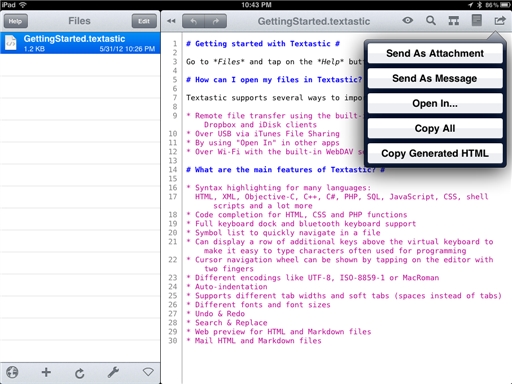This screenshot has width=512, height=384.
Task: Open the globe remote connections icon
Action: point(12,372)
